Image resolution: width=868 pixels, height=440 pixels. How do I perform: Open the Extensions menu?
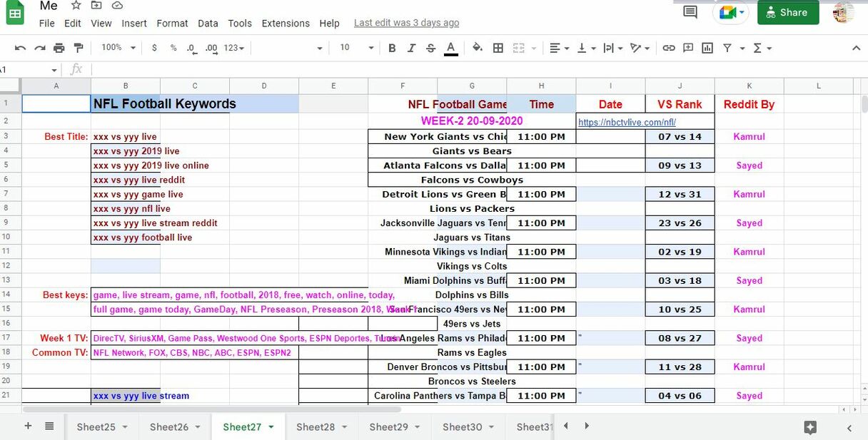286,23
